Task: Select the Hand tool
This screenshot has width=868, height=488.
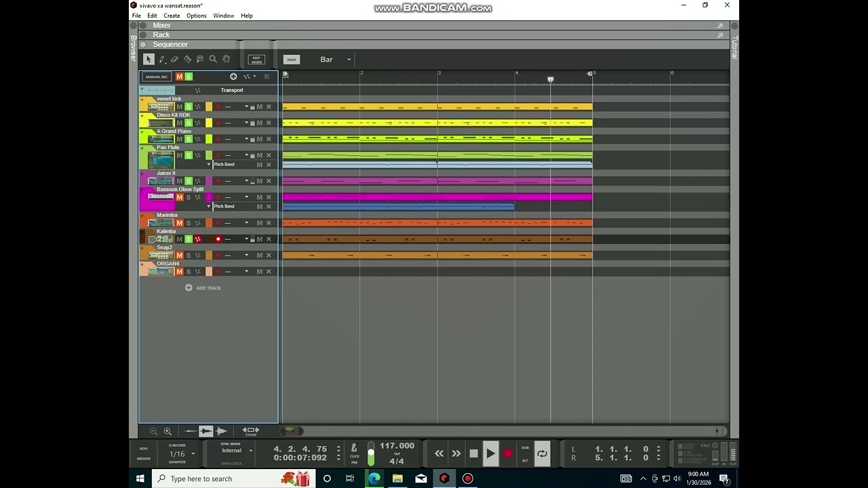Action: (226, 60)
